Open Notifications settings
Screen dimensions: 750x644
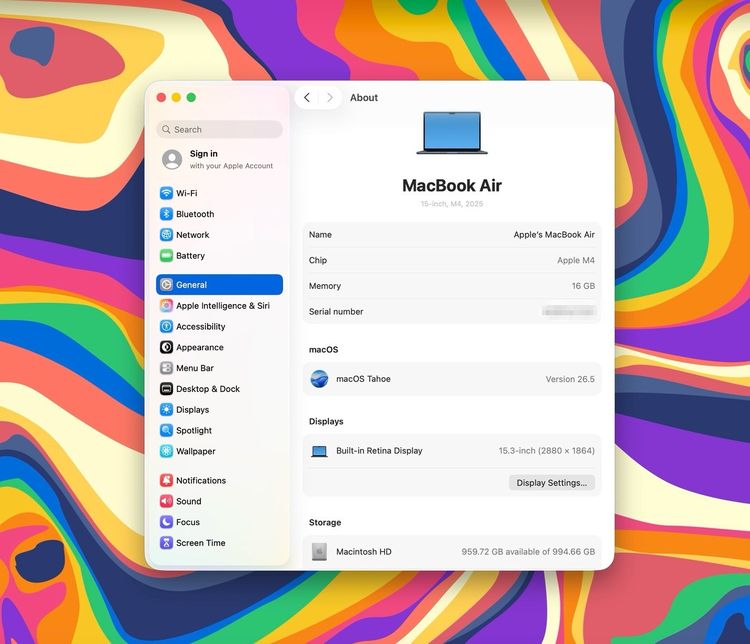tap(220, 480)
